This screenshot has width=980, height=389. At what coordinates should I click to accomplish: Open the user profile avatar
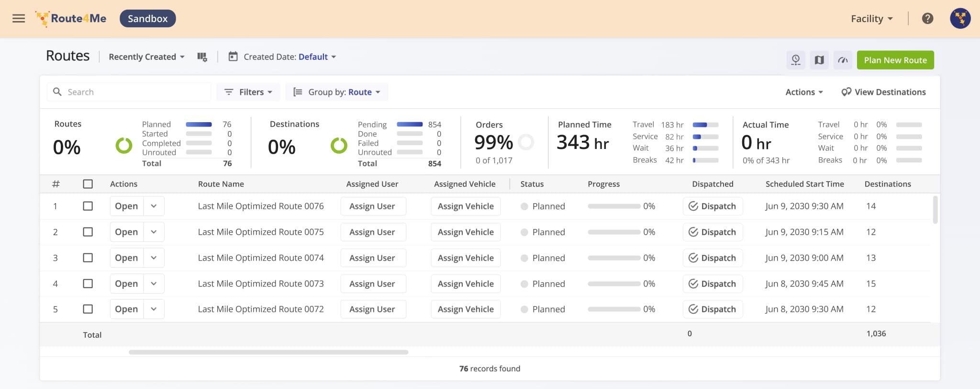[x=960, y=19]
